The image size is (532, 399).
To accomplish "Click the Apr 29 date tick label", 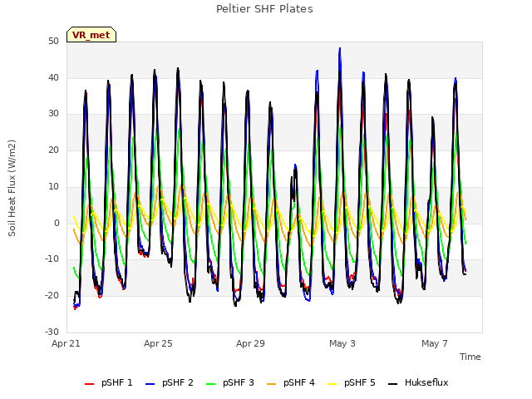I will [250, 343].
